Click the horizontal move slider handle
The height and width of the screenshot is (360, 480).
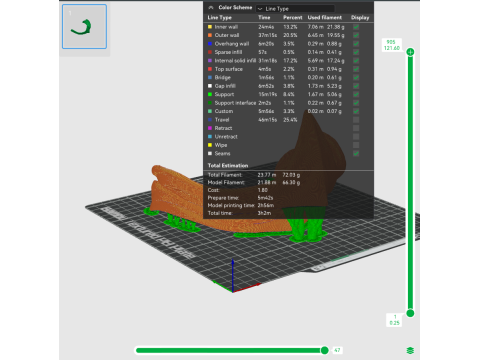[x=325, y=350]
